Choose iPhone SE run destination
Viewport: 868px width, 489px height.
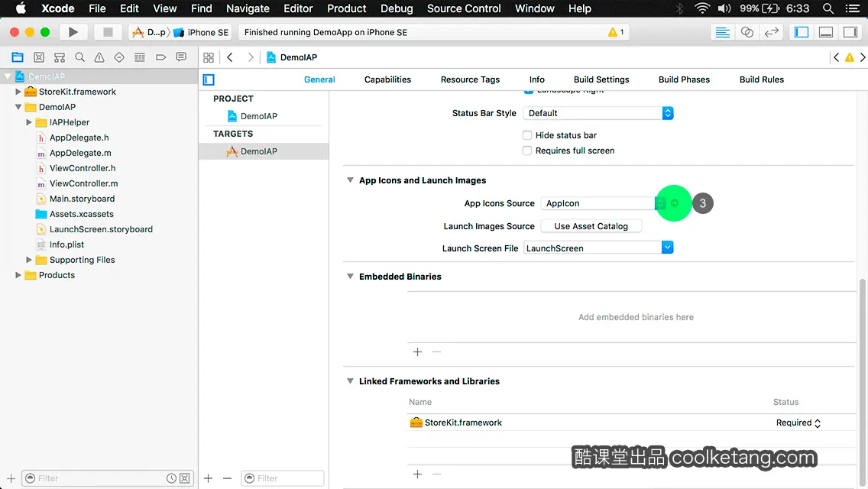tap(202, 32)
